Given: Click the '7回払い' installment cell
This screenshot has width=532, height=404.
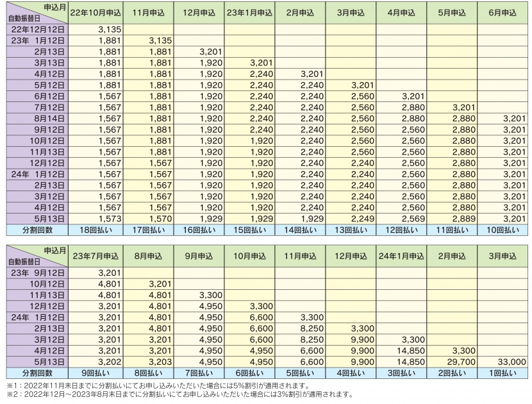Looking at the screenshot, I should [199, 373].
